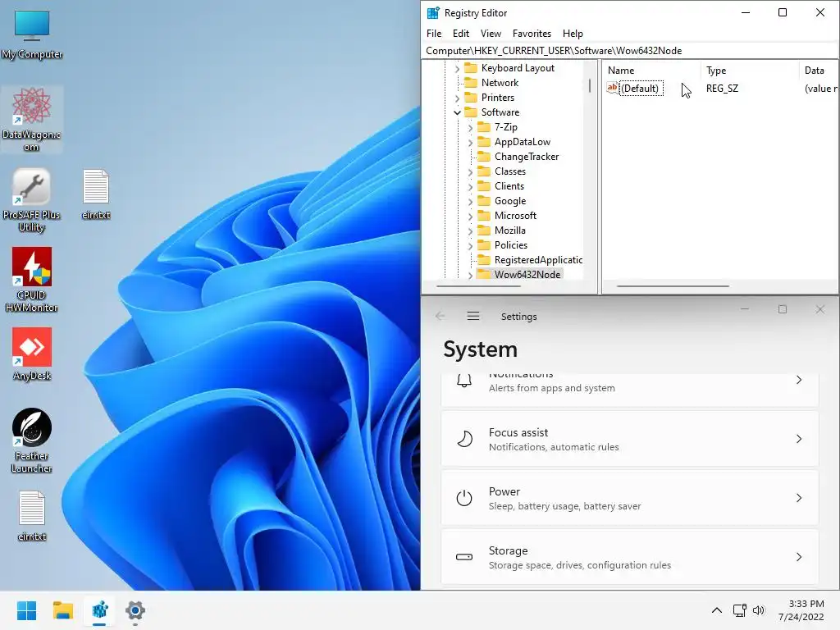Image resolution: width=840 pixels, height=630 pixels.
Task: Launch CPUID HWMonitor shortcut
Action: click(x=32, y=280)
